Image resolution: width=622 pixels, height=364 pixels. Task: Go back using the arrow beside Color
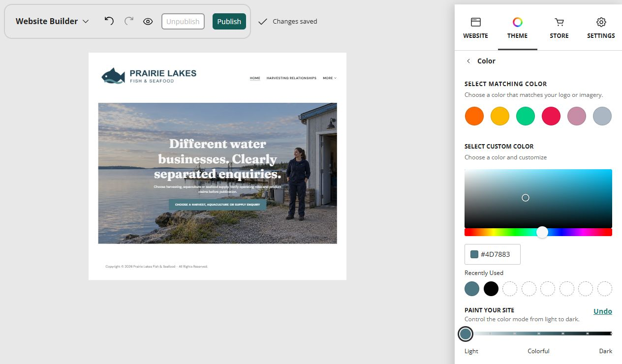[x=468, y=61]
